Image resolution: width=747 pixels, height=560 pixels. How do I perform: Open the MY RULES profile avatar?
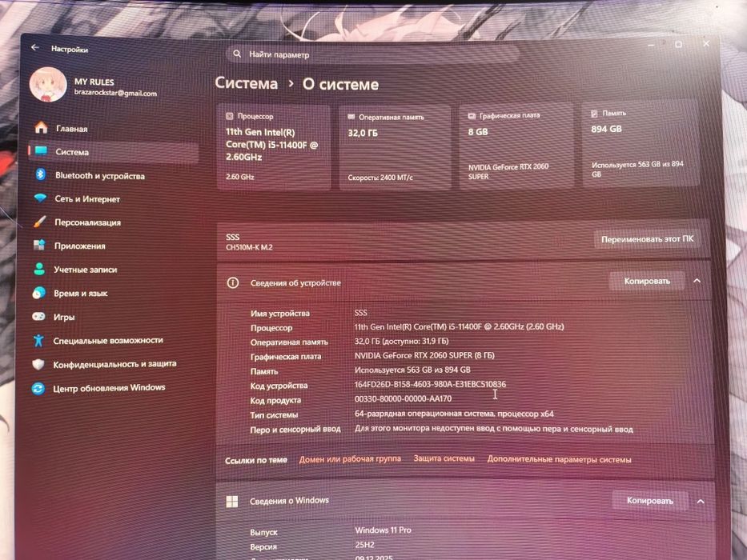[x=48, y=86]
